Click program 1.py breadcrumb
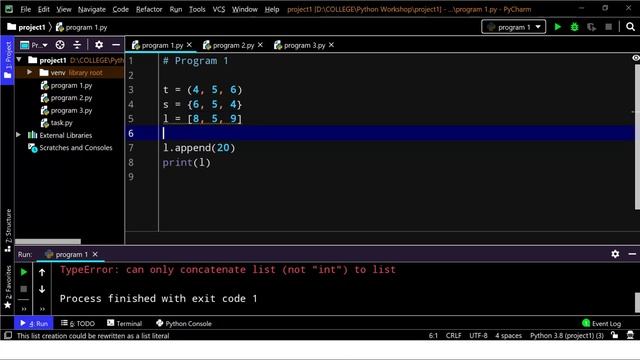The image size is (640, 360). point(81,27)
